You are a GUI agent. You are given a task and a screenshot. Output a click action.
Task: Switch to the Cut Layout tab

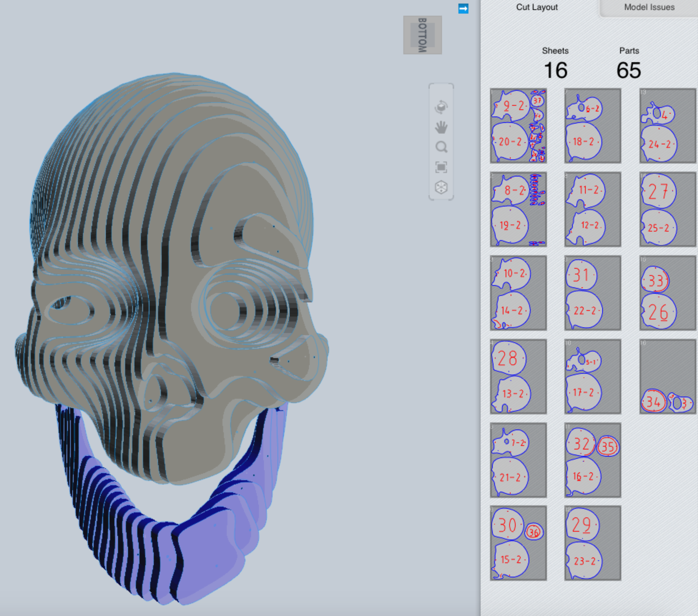coord(536,7)
